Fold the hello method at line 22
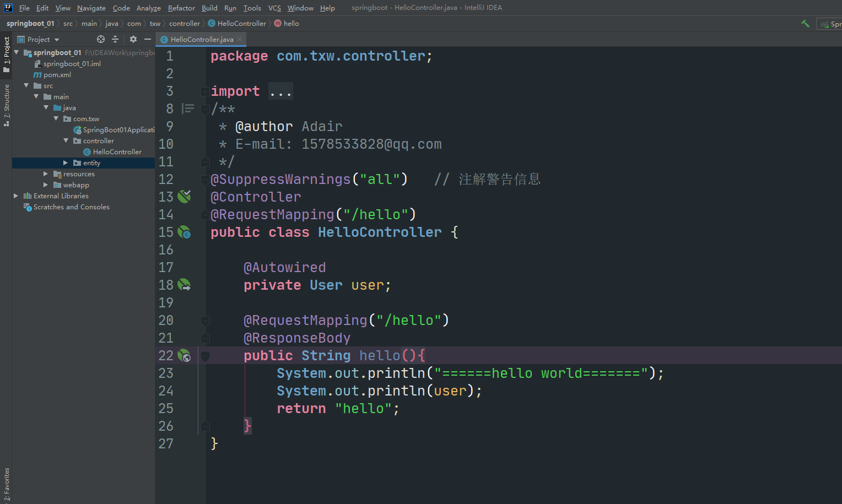The width and height of the screenshot is (842, 504). tap(205, 356)
